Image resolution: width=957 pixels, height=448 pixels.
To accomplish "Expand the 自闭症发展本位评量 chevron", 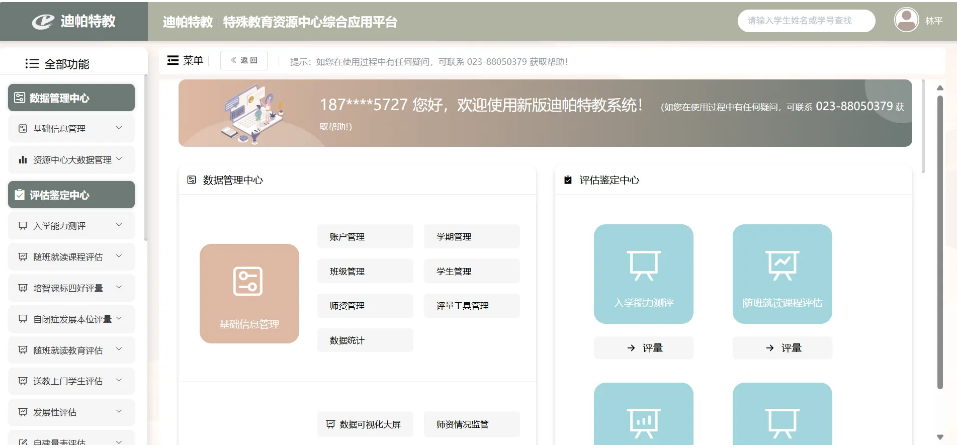I will (x=119, y=317).
